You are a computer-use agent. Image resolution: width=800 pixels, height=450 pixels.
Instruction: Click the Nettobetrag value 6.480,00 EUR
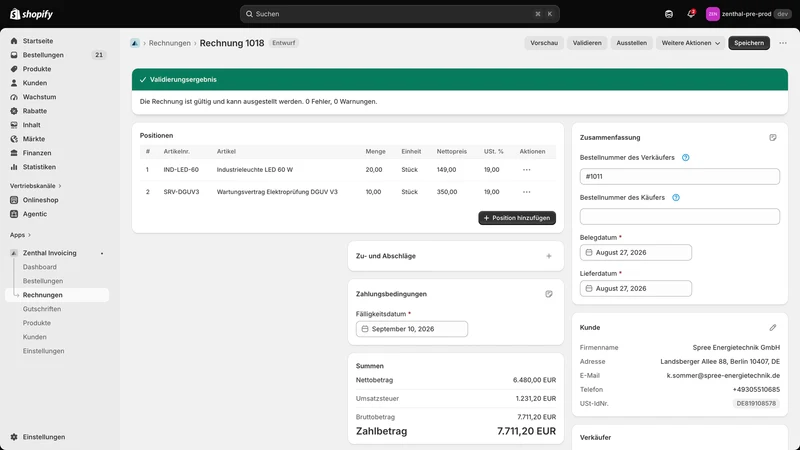coord(534,380)
